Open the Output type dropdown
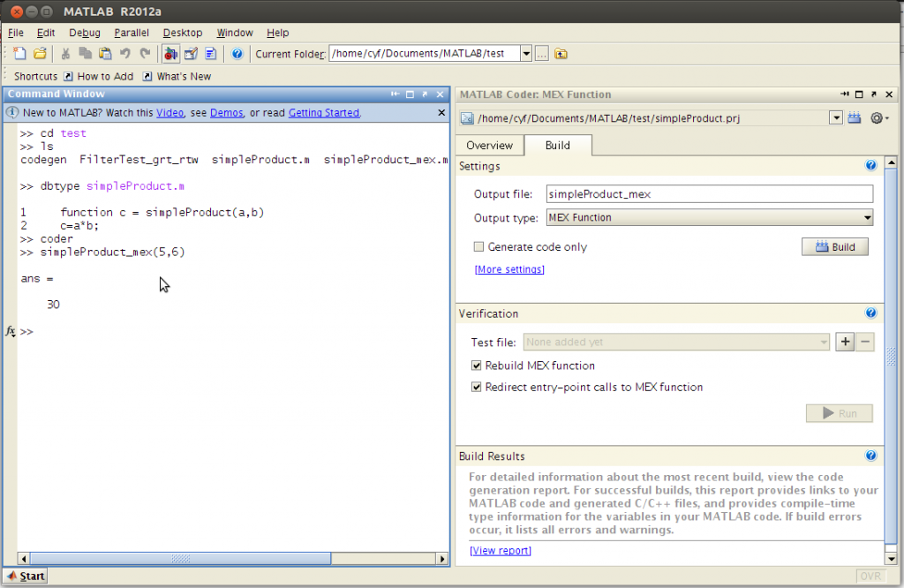The image size is (904, 588). [867, 217]
